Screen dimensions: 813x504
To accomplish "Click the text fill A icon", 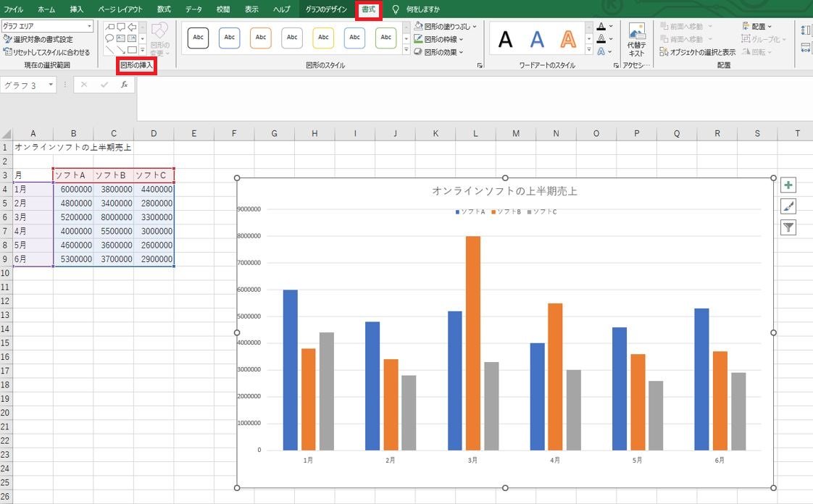I will 601,26.
